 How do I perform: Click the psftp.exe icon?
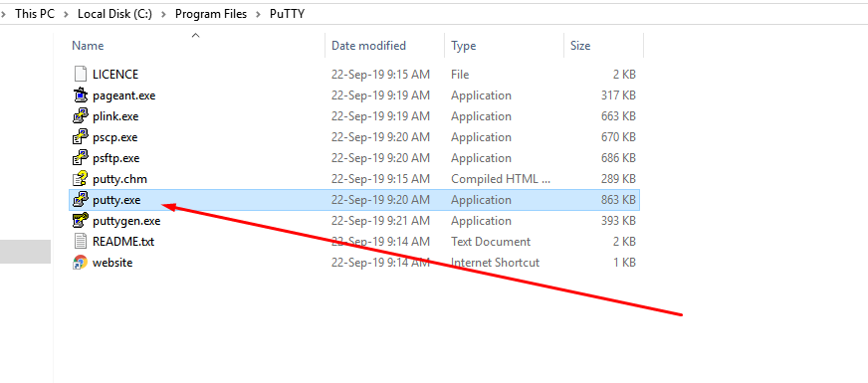(81, 158)
